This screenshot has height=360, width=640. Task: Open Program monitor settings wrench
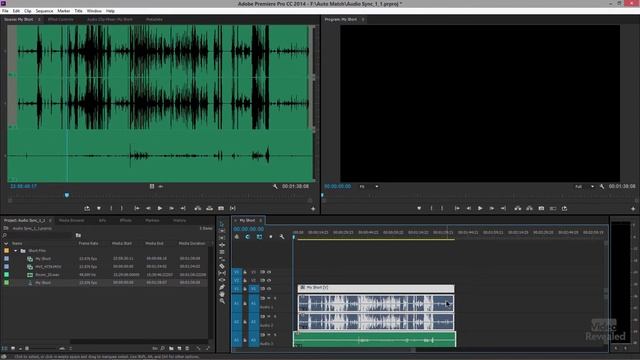pos(602,186)
